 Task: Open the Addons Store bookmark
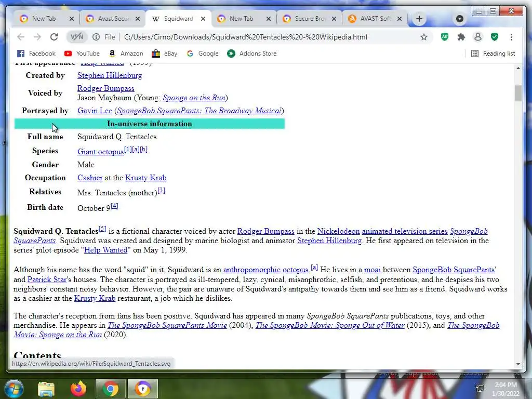click(252, 54)
